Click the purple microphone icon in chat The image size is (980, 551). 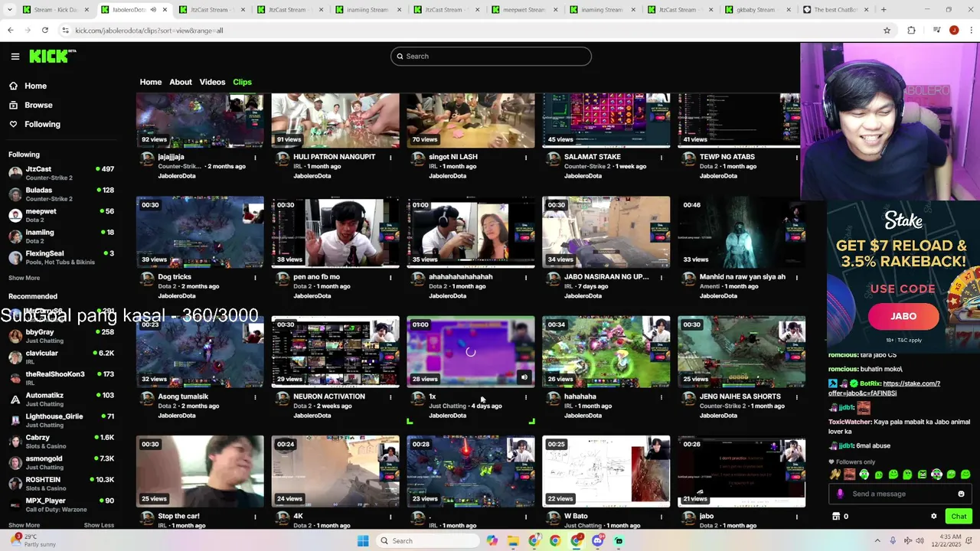840,494
